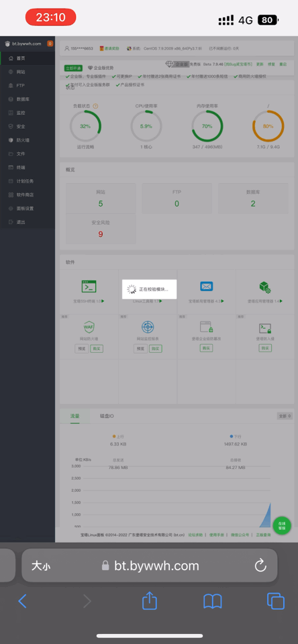The width and height of the screenshot is (298, 644).
Task: Click the 70% memory usage gauge
Action: click(207, 126)
